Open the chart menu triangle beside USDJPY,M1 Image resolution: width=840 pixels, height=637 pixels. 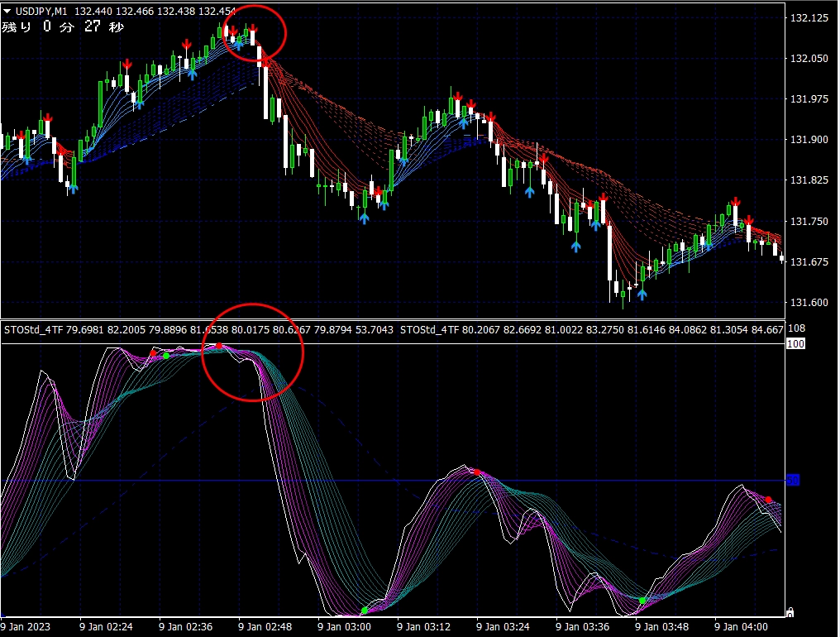[x=7, y=12]
